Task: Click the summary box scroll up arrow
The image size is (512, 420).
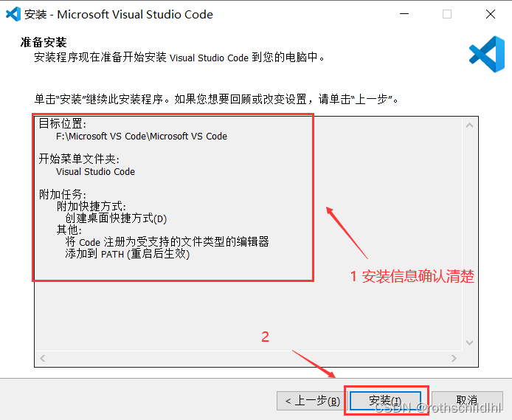Action: click(469, 125)
